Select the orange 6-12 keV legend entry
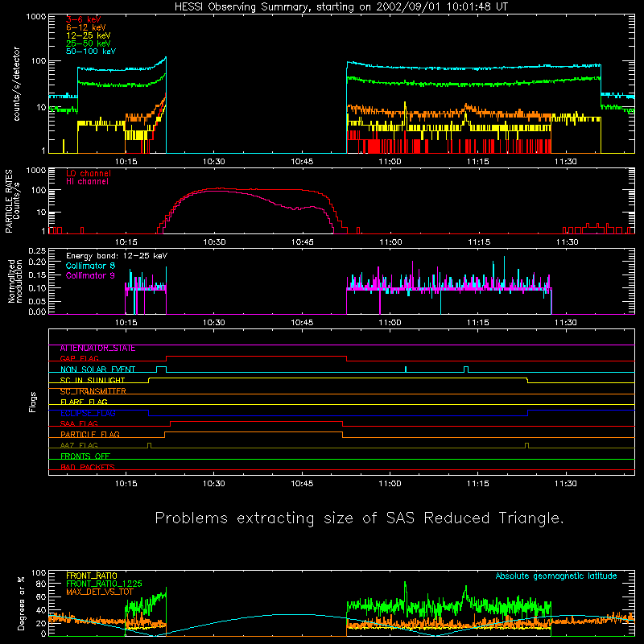 pyautogui.click(x=86, y=27)
